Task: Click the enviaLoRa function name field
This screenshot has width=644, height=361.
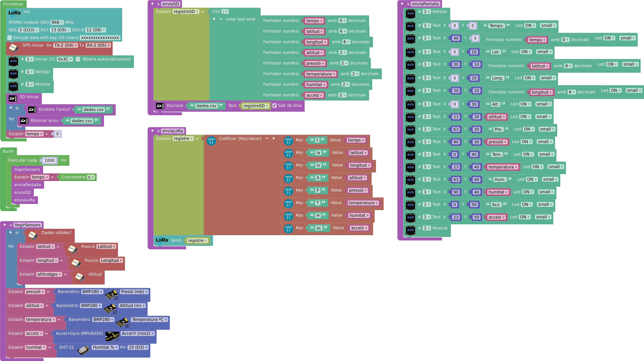Action: click(x=172, y=131)
